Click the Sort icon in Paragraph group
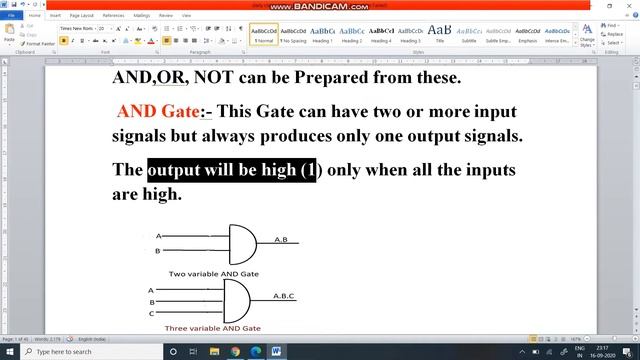This screenshot has height=360, width=640. point(229,29)
